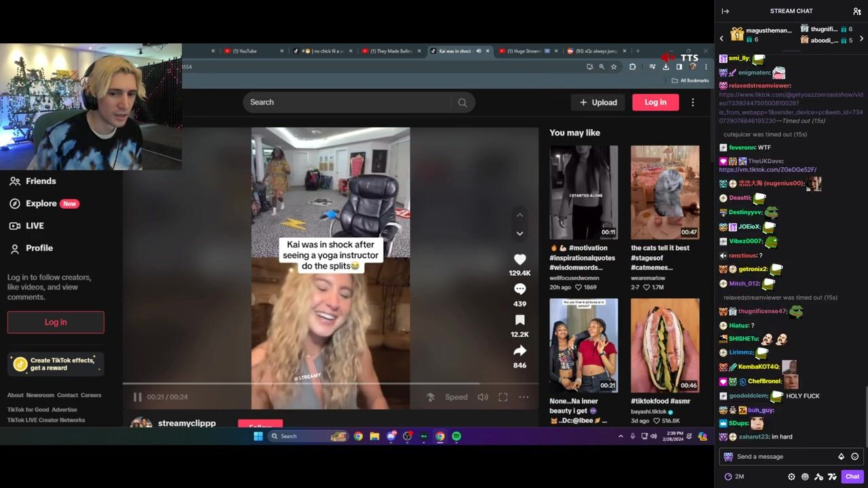Open the video comments bubble icon
The width and height of the screenshot is (868, 488).
click(x=519, y=289)
